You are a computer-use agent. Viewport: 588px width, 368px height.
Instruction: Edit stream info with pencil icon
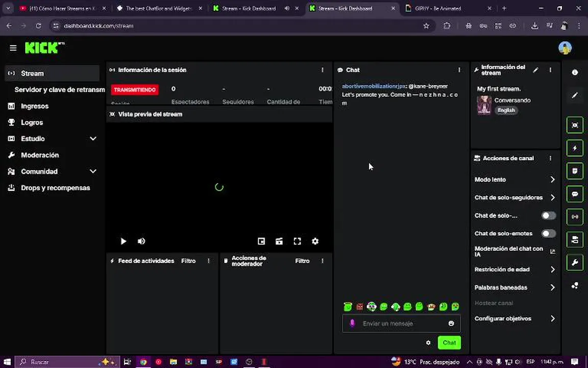click(535, 70)
